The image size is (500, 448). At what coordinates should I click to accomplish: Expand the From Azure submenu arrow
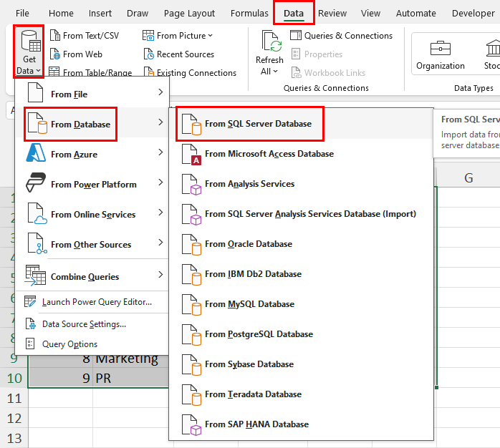pos(160,152)
